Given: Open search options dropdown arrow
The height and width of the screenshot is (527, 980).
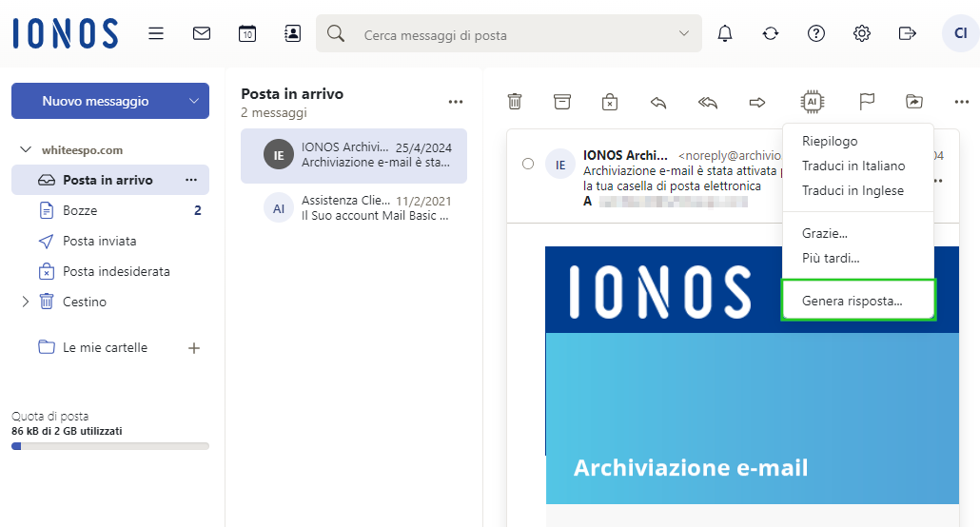Looking at the screenshot, I should click(684, 33).
